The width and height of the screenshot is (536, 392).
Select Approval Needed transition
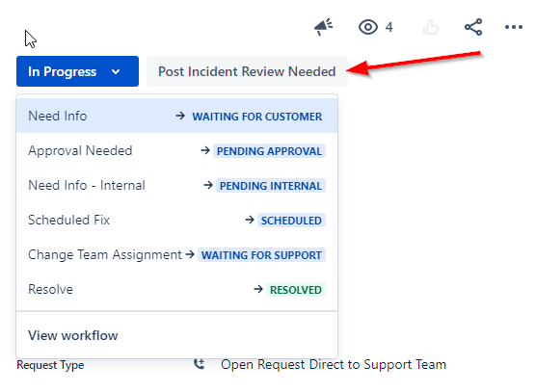177,150
